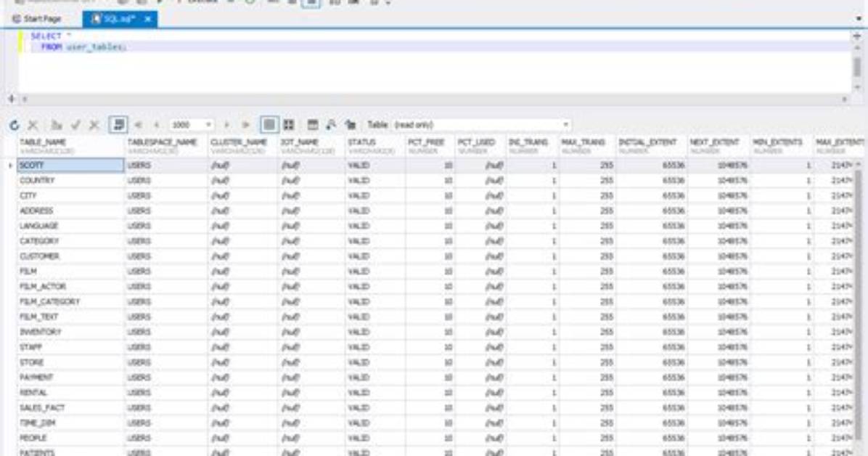Switch to grid view mode

point(269,125)
